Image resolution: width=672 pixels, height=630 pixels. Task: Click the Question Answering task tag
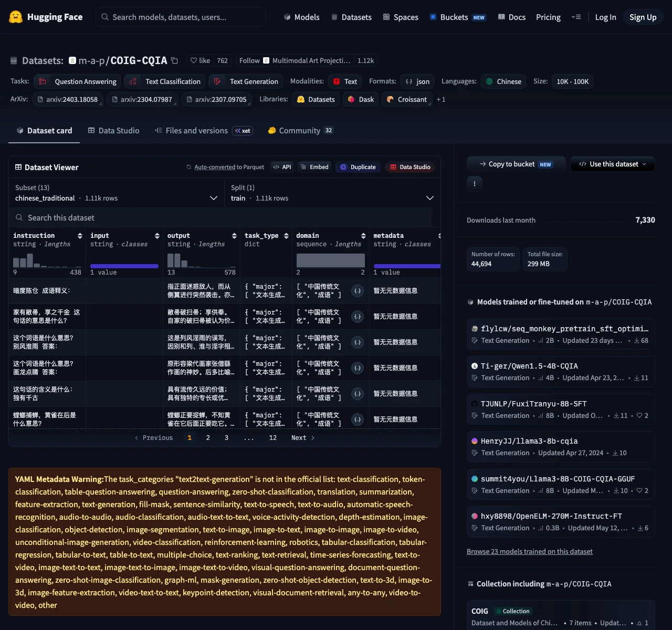[x=77, y=81]
